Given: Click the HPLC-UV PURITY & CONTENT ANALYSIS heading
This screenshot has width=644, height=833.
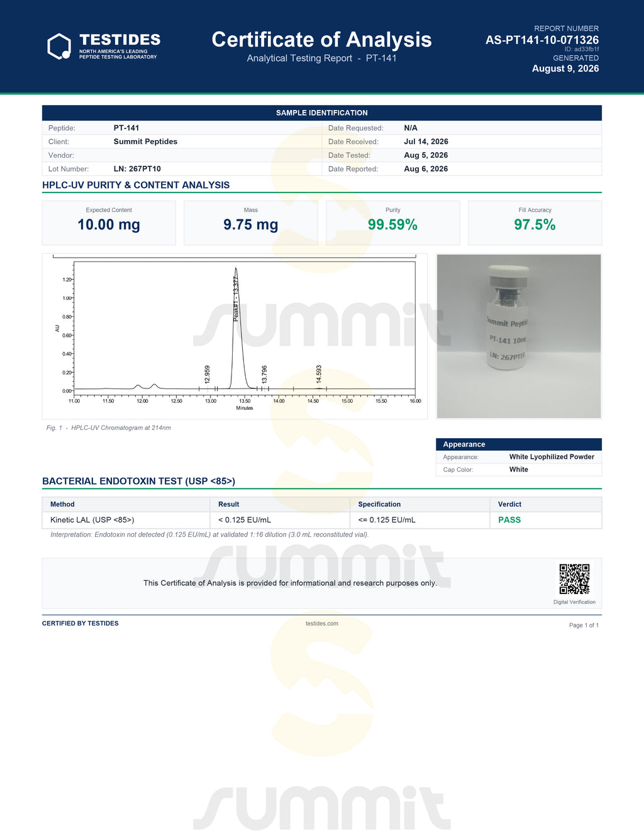Looking at the screenshot, I should [136, 185].
